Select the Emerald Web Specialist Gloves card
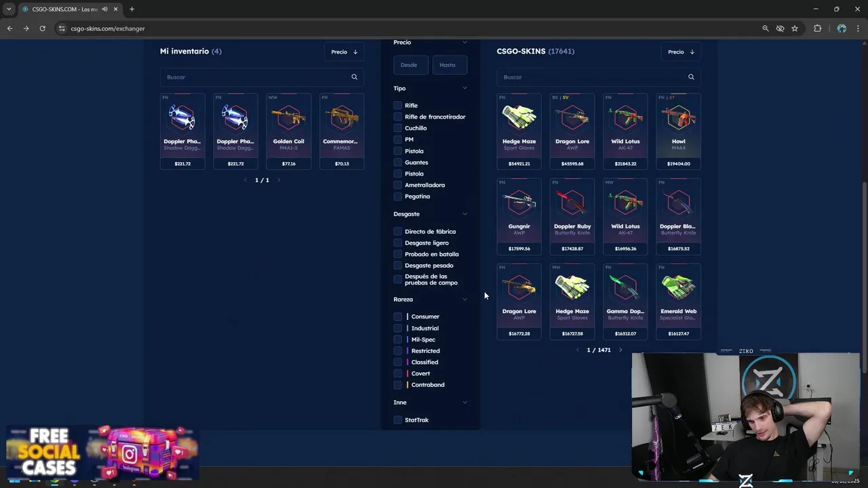 (678, 301)
